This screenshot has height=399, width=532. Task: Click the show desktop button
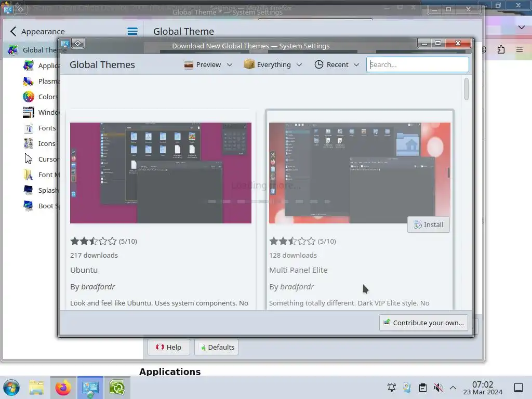(518, 388)
